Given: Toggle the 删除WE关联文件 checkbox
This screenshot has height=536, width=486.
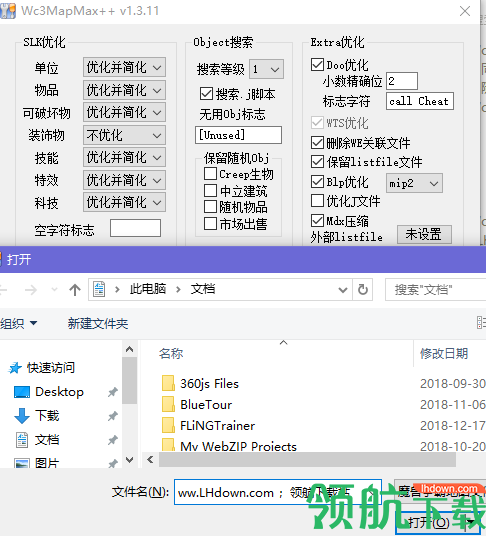Looking at the screenshot, I should click(317, 142).
